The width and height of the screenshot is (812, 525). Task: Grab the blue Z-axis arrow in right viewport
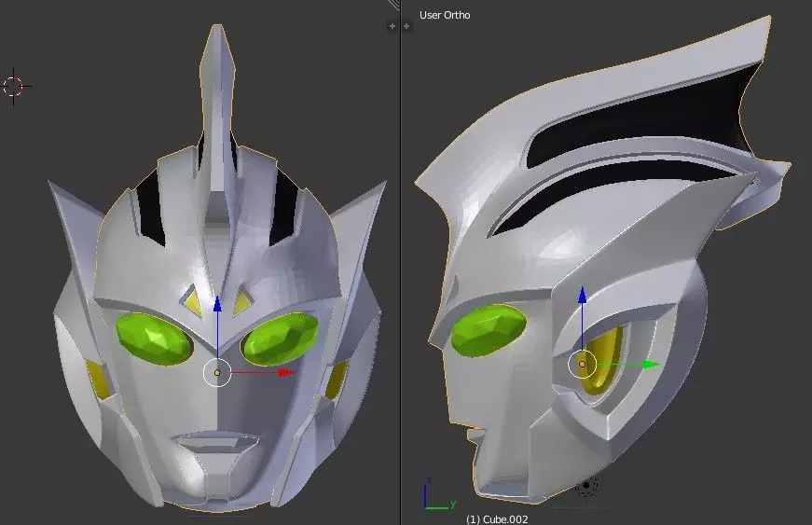tap(582, 296)
